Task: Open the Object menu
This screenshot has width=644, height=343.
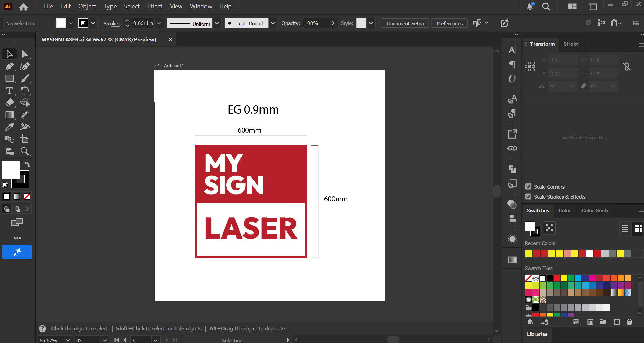Action: (x=87, y=6)
